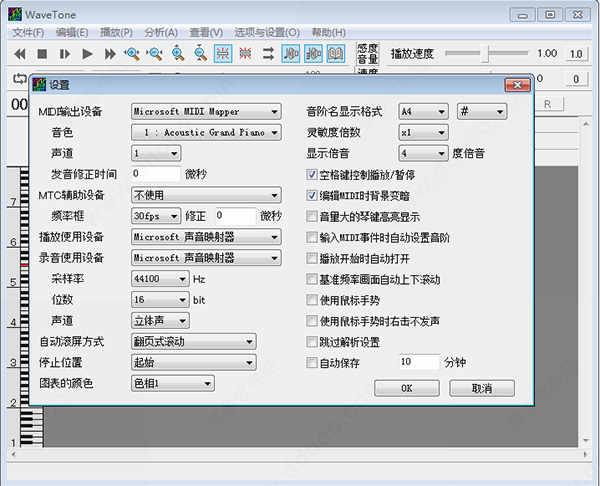Viewport: 600px width, 486px height.
Task: Click the fast-forward icon
Action: (x=110, y=54)
